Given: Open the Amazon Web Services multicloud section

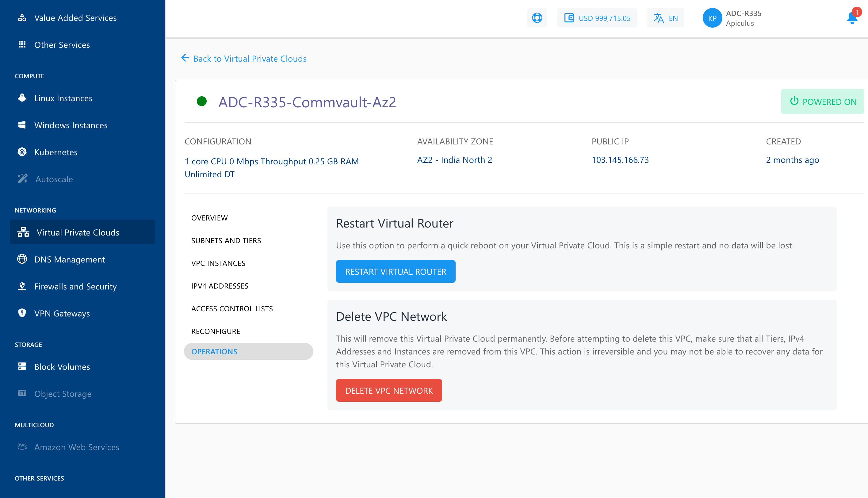Looking at the screenshot, I should click(77, 447).
